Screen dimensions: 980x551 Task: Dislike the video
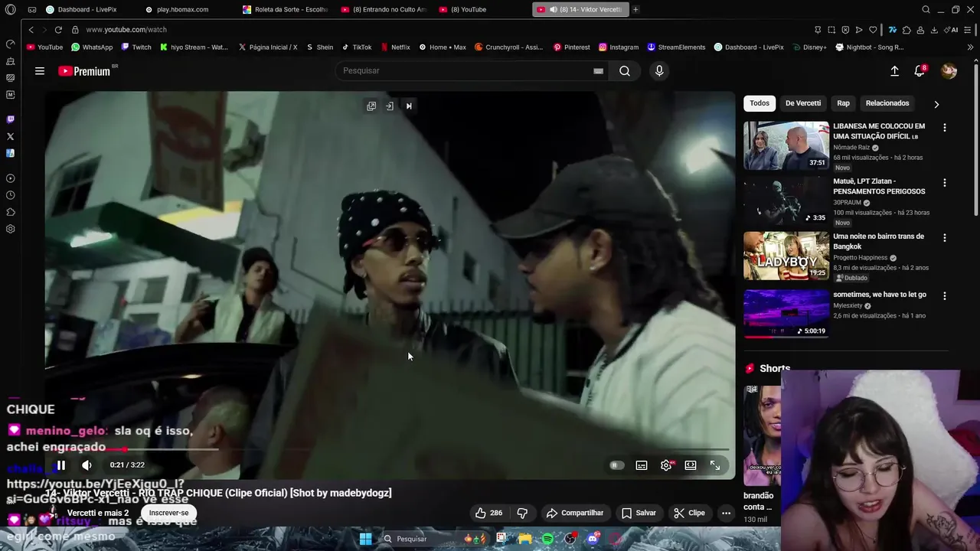522,513
